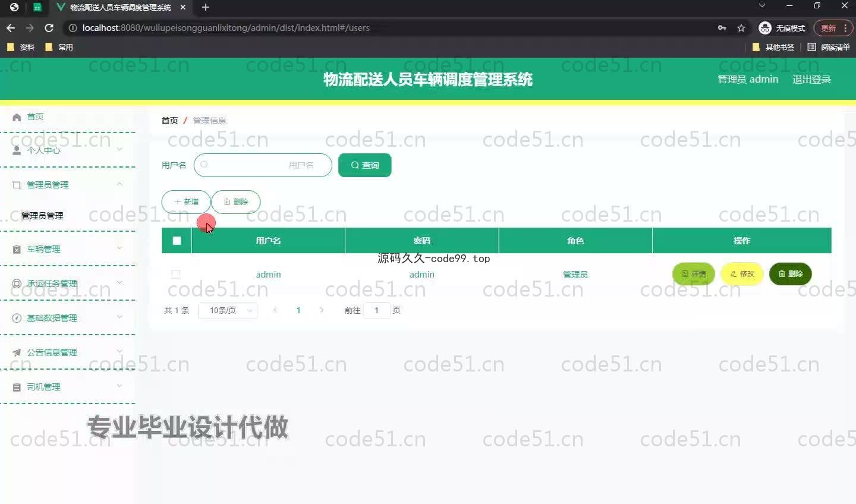Open the saved passwords key icon

[x=722, y=28]
